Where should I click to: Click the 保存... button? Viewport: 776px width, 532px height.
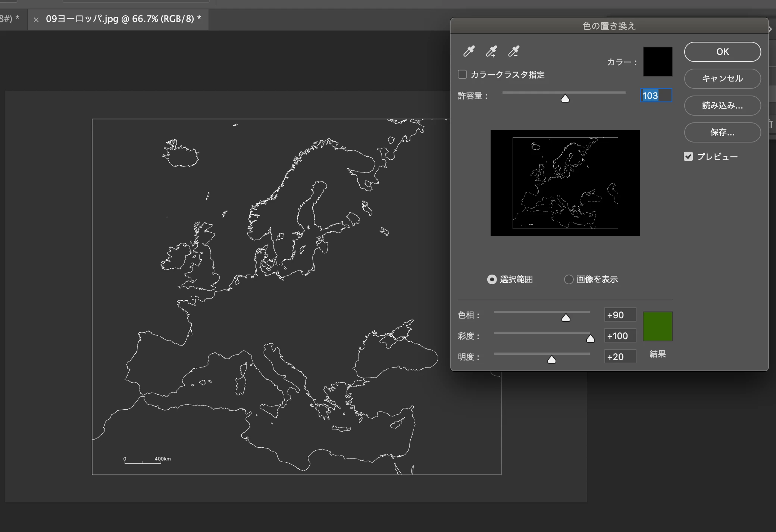[x=722, y=132]
